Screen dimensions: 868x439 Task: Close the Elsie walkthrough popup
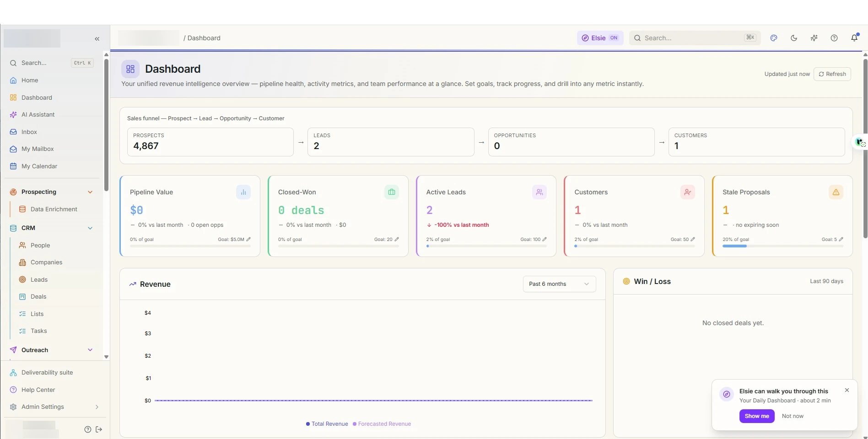coord(847,390)
